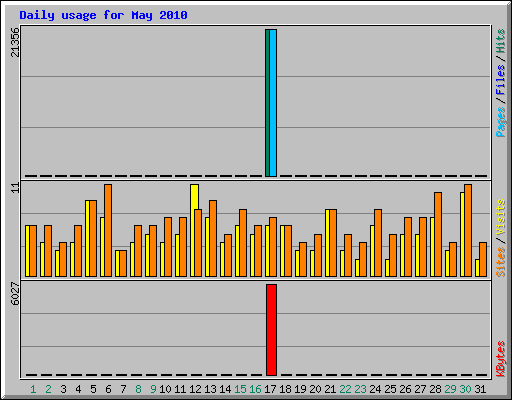
Task: Click the Sites legend label
Action: pos(500,262)
